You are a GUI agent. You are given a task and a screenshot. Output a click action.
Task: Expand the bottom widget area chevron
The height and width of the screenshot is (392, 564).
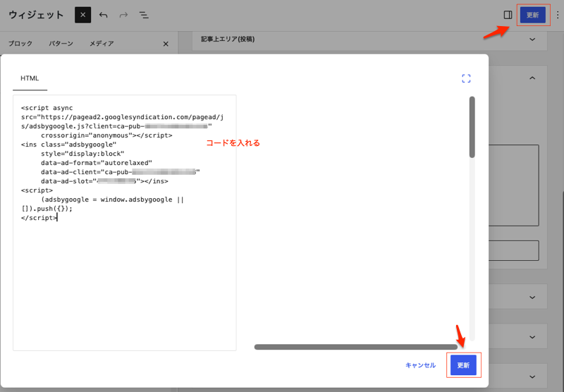tap(532, 376)
